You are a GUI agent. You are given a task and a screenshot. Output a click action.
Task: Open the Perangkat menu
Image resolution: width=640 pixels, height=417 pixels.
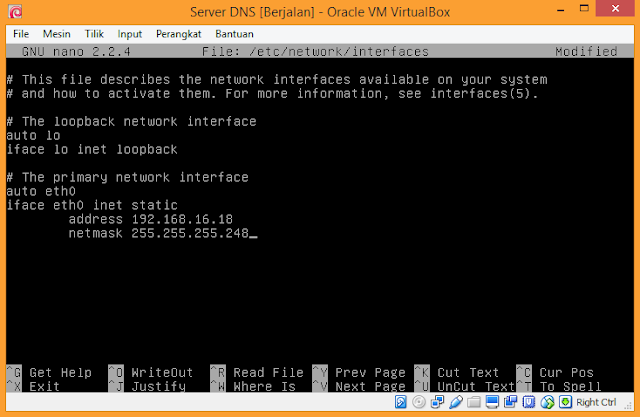pyautogui.click(x=178, y=34)
